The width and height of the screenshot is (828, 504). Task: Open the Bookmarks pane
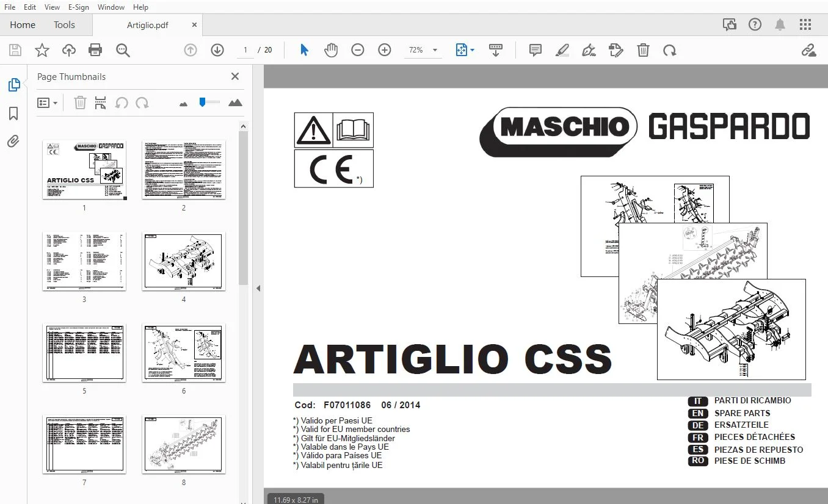(x=13, y=113)
